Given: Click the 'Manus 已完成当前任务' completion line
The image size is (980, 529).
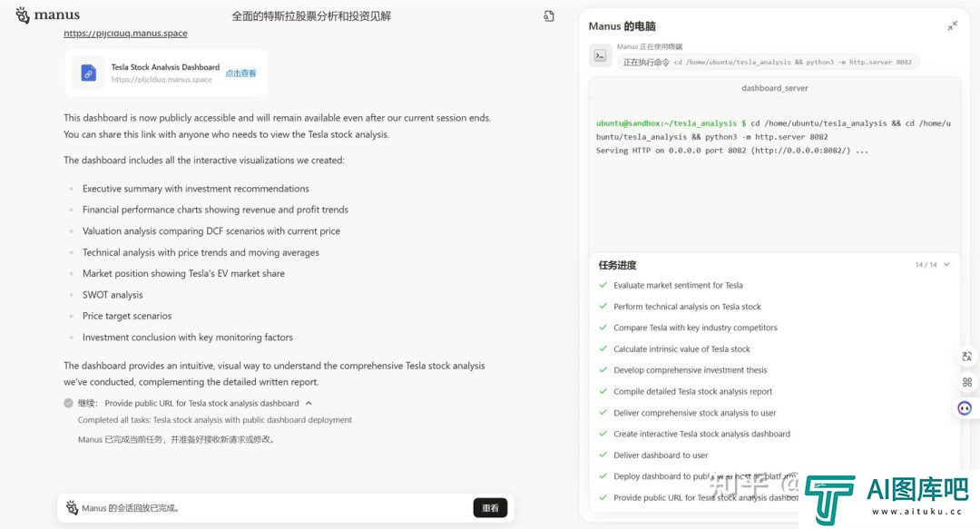Looking at the screenshot, I should pos(176,439).
